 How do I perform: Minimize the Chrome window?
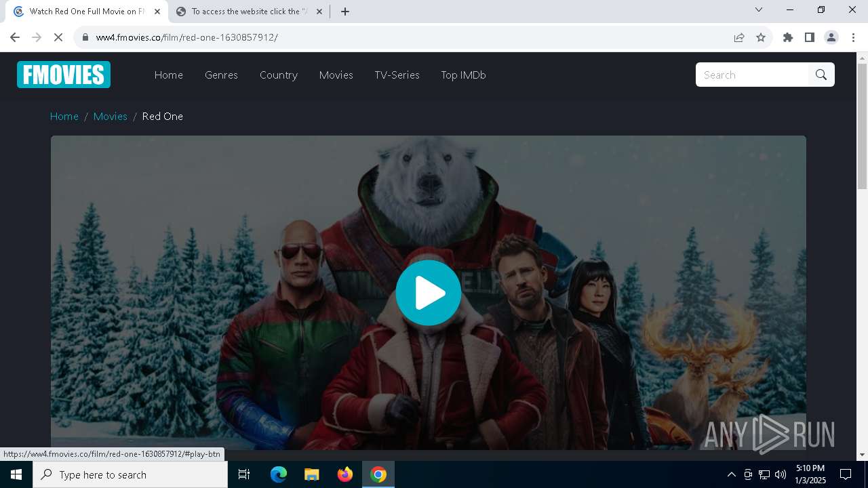(790, 9)
